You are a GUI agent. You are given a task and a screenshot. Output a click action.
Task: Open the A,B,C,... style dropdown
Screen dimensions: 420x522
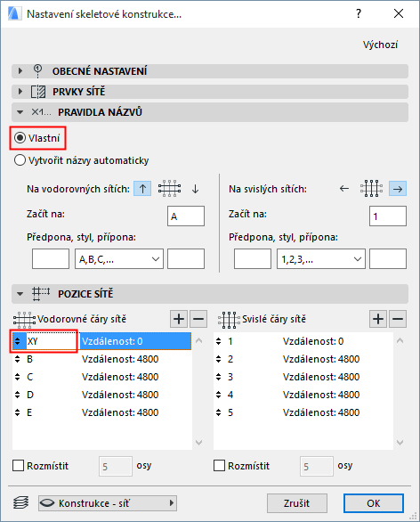[119, 258]
